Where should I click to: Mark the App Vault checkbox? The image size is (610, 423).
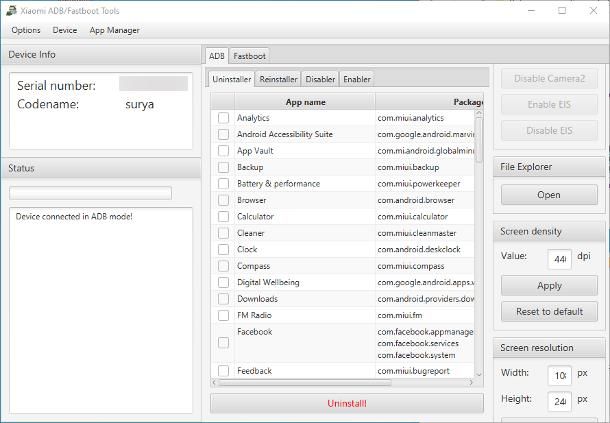(223, 151)
